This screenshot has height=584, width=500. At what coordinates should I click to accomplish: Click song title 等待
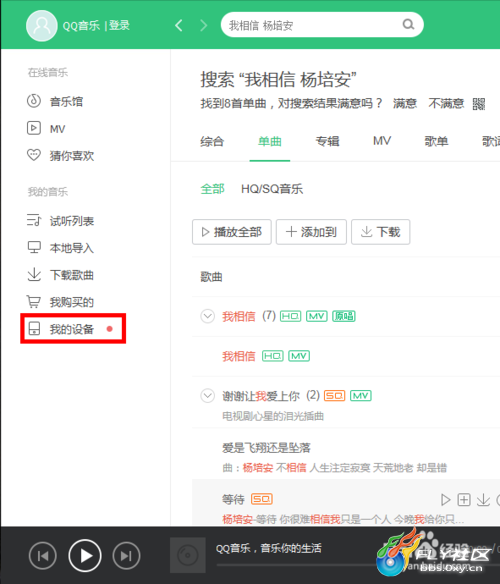click(x=233, y=499)
